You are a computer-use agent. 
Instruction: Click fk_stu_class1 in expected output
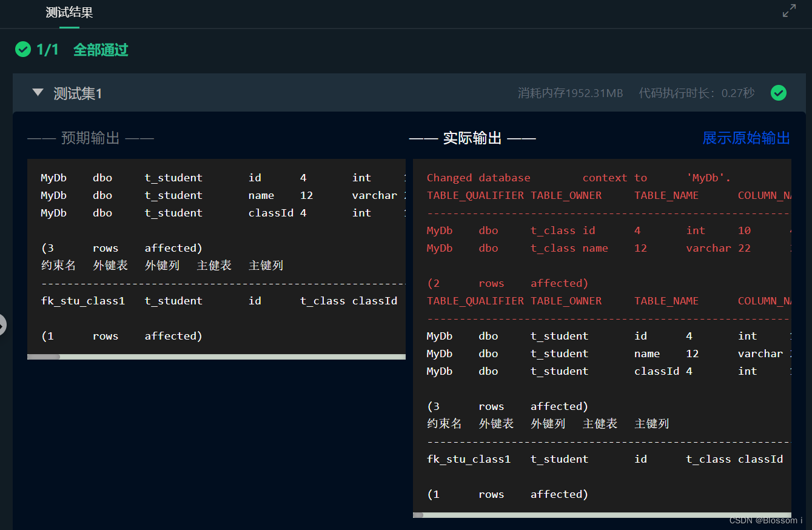coord(83,301)
